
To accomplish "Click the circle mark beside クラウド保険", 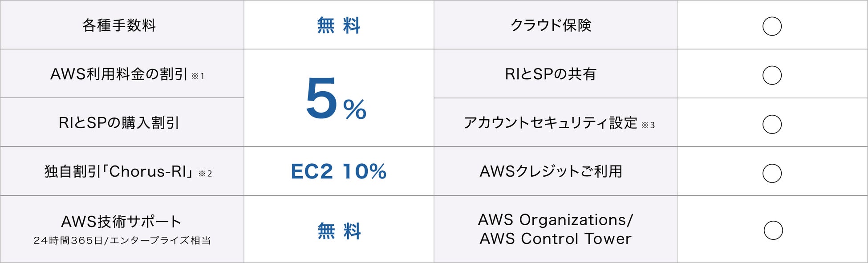I will coord(772,26).
